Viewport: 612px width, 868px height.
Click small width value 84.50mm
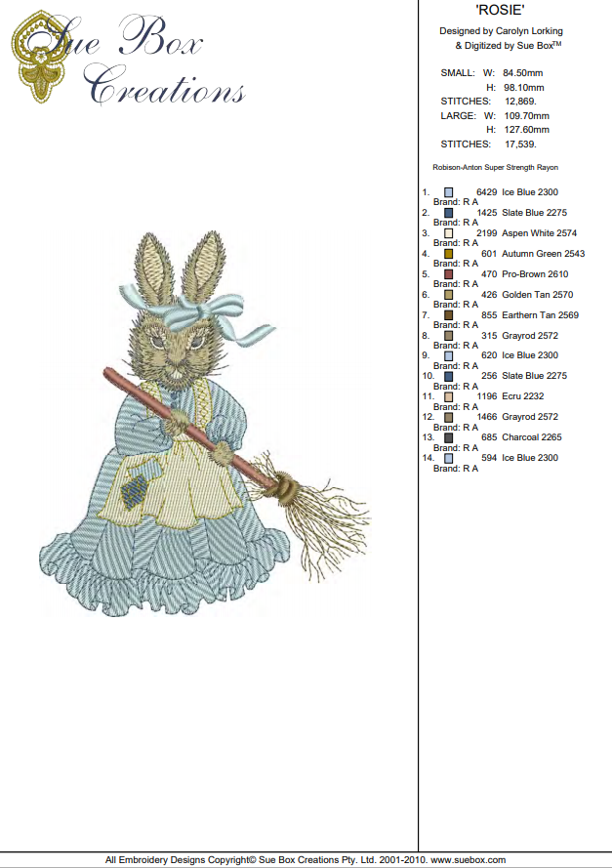point(523,73)
